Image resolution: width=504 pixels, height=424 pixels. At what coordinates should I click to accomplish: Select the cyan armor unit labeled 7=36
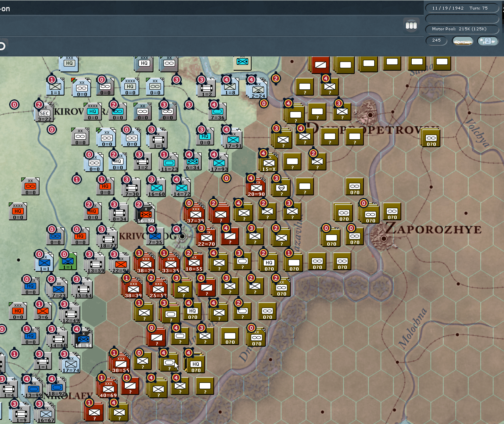217,111
